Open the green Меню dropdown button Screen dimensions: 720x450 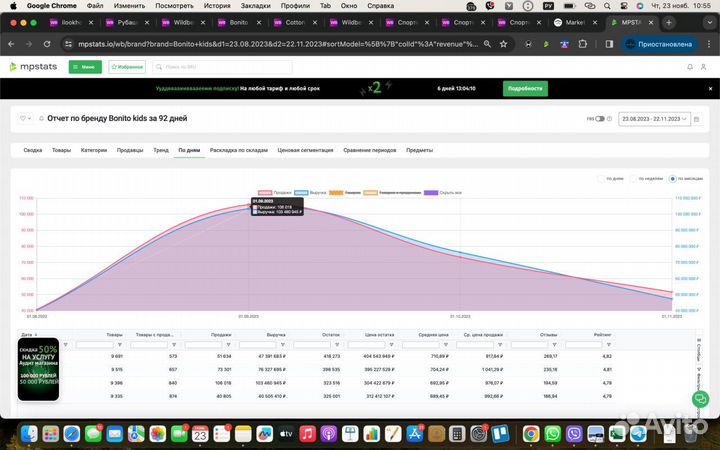85,67
